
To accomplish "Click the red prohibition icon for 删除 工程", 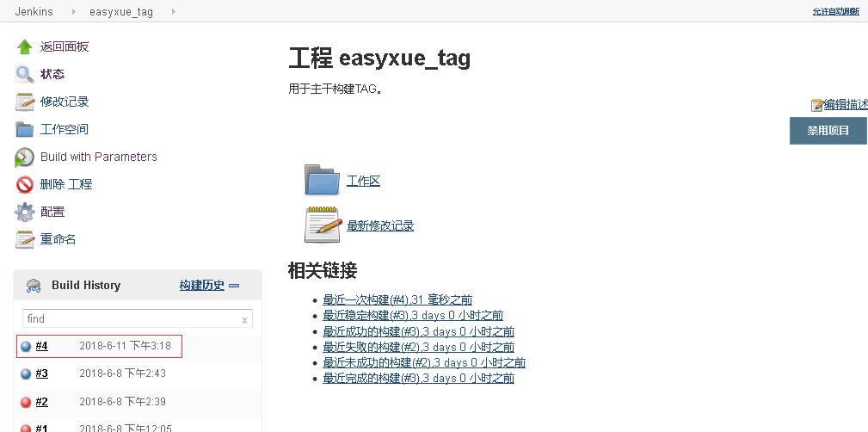I will click(x=24, y=184).
